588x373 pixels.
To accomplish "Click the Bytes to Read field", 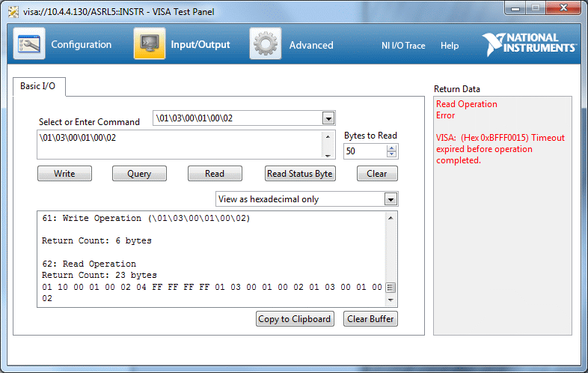I will [364, 151].
